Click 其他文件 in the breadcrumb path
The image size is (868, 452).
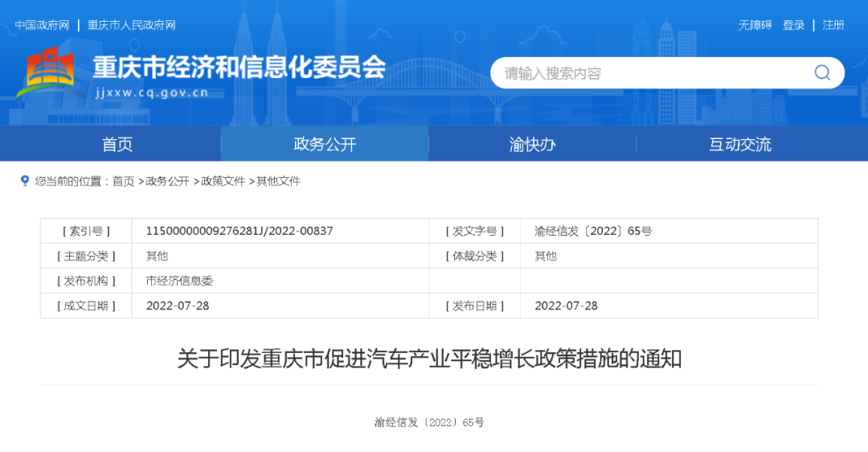tap(278, 181)
